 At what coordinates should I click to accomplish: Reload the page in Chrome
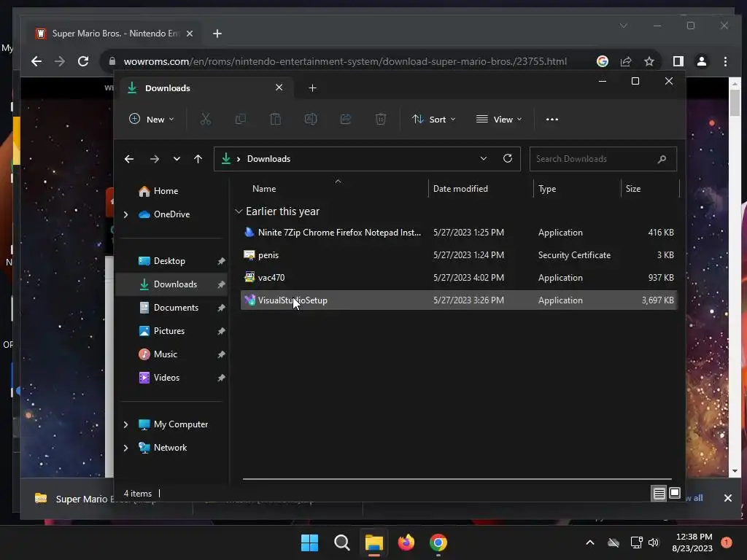pos(83,61)
